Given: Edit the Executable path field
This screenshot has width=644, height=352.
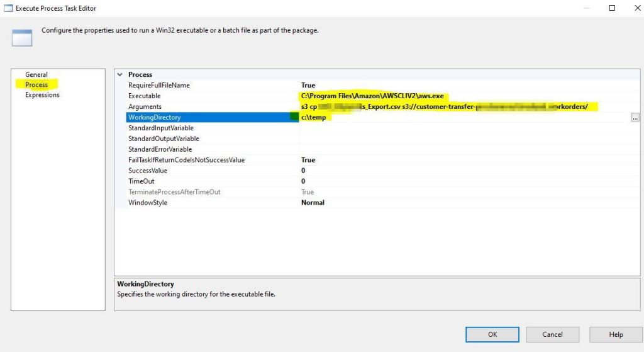Looking at the screenshot, I should pyautogui.click(x=372, y=96).
